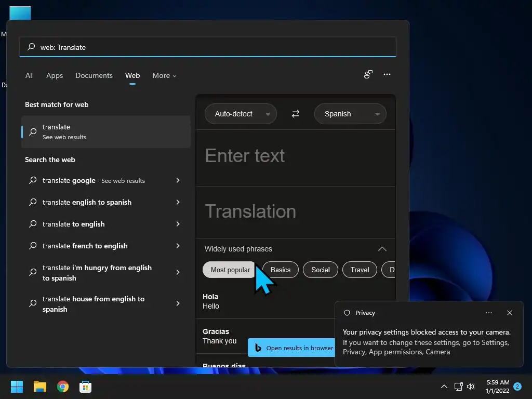Open the Auto-detect source language dropdown

(x=241, y=114)
